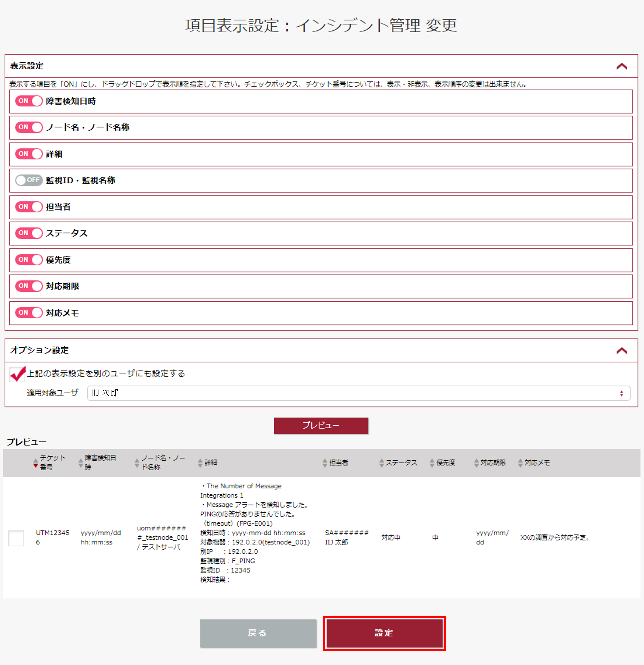Sort by ステータス column arrows
Screen dimensions: 644x665
coord(381,463)
